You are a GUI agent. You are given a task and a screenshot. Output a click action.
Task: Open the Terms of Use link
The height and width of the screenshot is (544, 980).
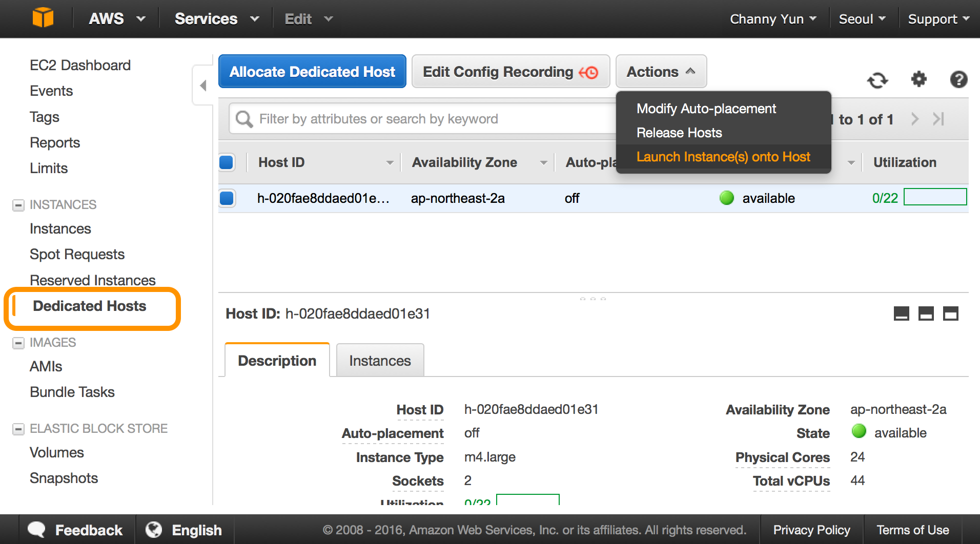(913, 530)
